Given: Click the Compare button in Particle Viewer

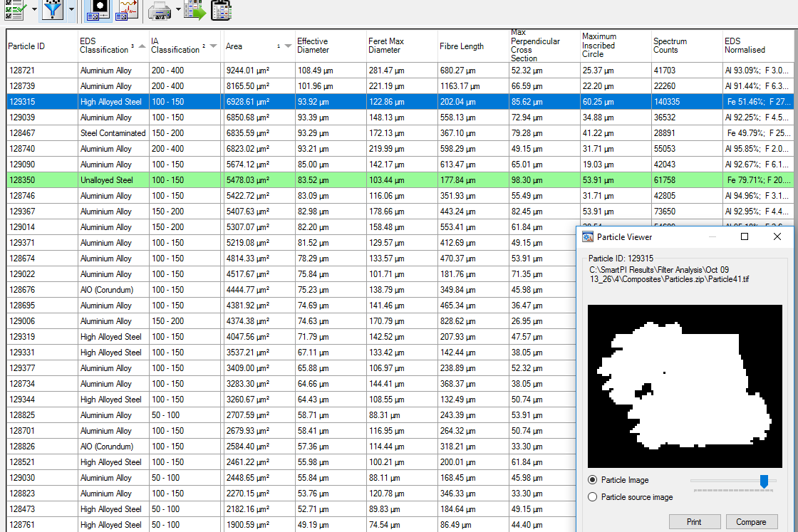Looking at the screenshot, I should pyautogui.click(x=751, y=522).
